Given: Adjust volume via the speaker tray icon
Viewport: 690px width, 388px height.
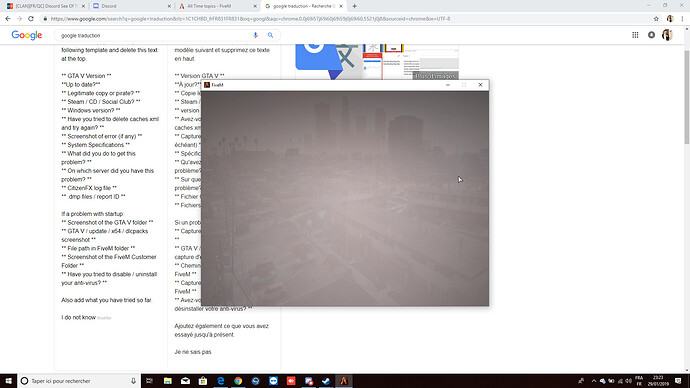Looking at the screenshot, I should click(628, 381).
